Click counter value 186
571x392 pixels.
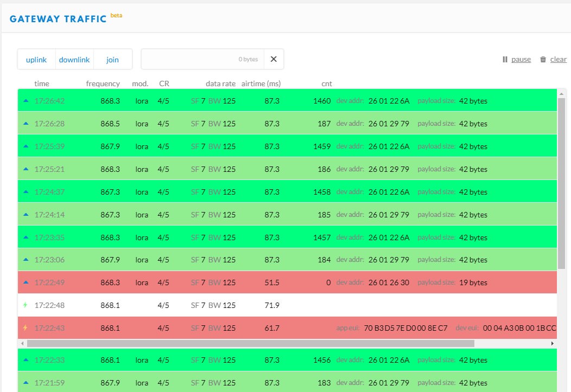324,169
